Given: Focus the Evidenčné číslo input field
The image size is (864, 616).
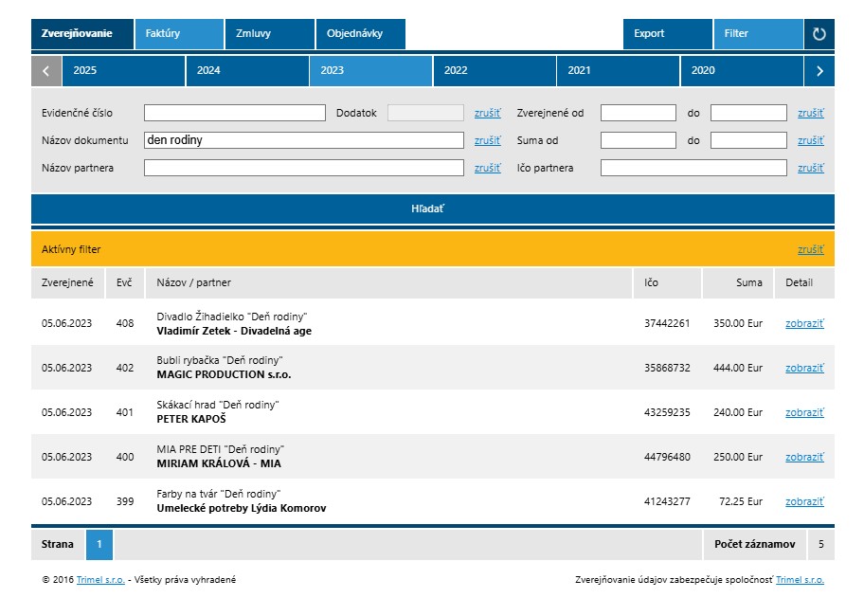Looking at the screenshot, I should [234, 113].
